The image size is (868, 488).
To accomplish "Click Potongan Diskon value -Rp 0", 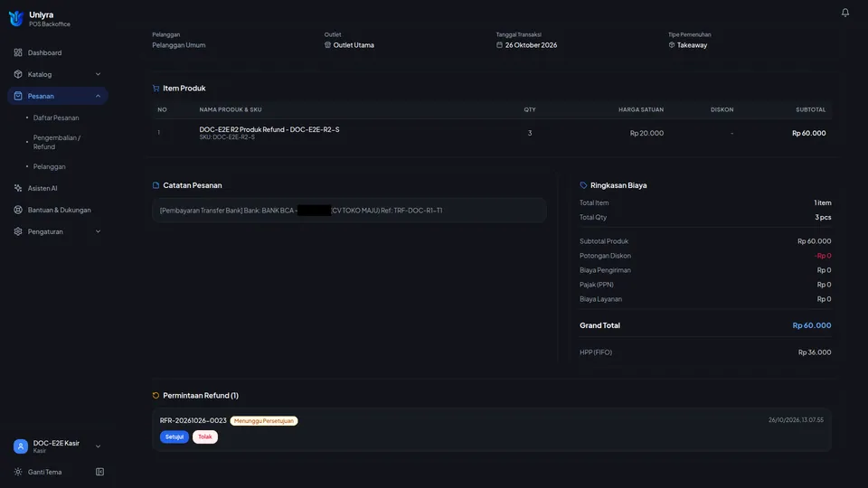I will point(823,256).
